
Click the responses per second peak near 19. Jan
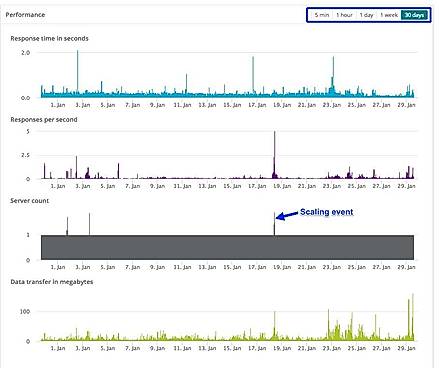pyautogui.click(x=275, y=153)
